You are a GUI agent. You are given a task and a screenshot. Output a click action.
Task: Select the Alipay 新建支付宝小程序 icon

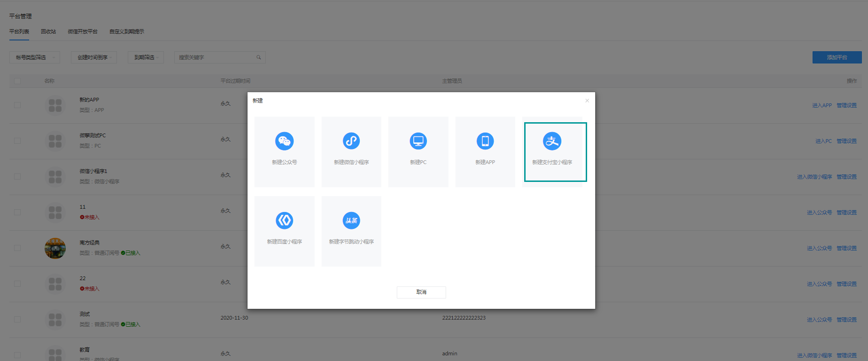[552, 141]
